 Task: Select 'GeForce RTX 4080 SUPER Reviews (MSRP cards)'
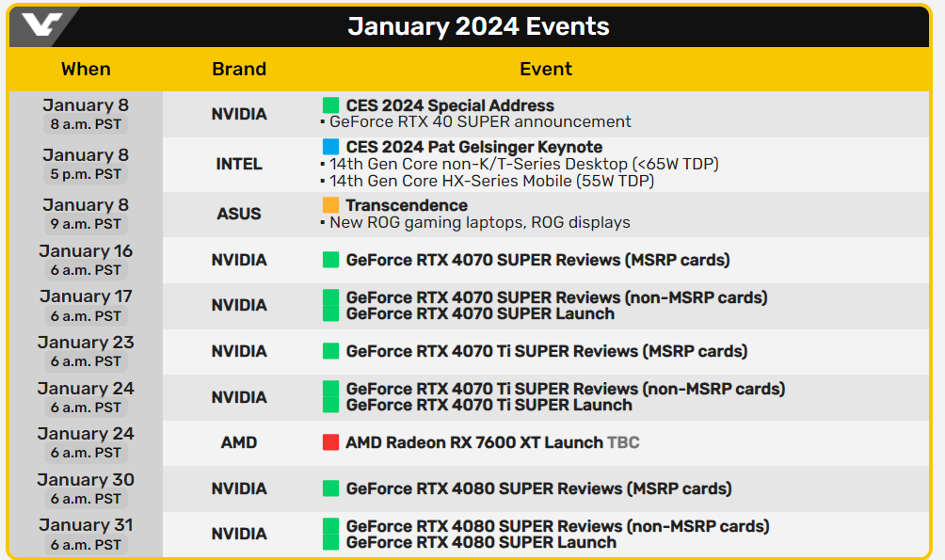pos(538,488)
